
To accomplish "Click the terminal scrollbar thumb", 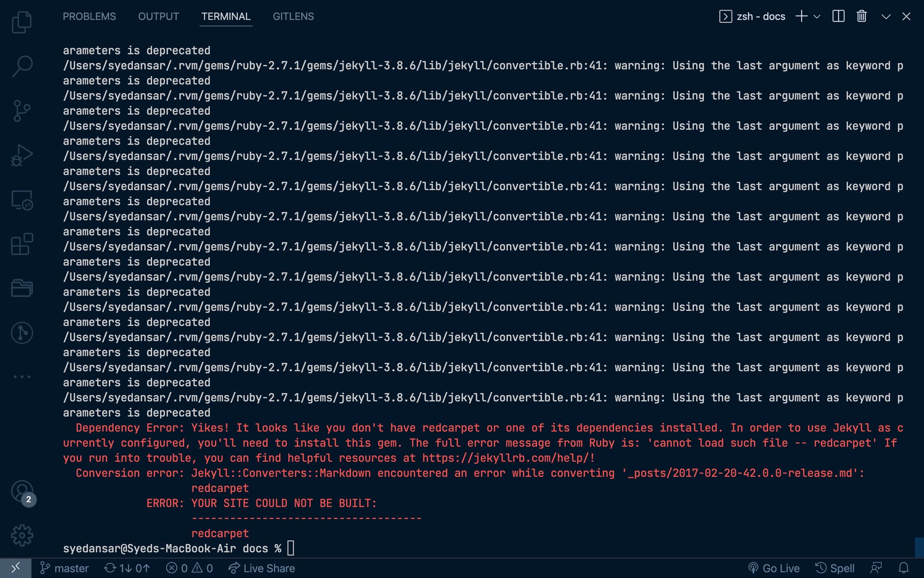I will (x=919, y=548).
